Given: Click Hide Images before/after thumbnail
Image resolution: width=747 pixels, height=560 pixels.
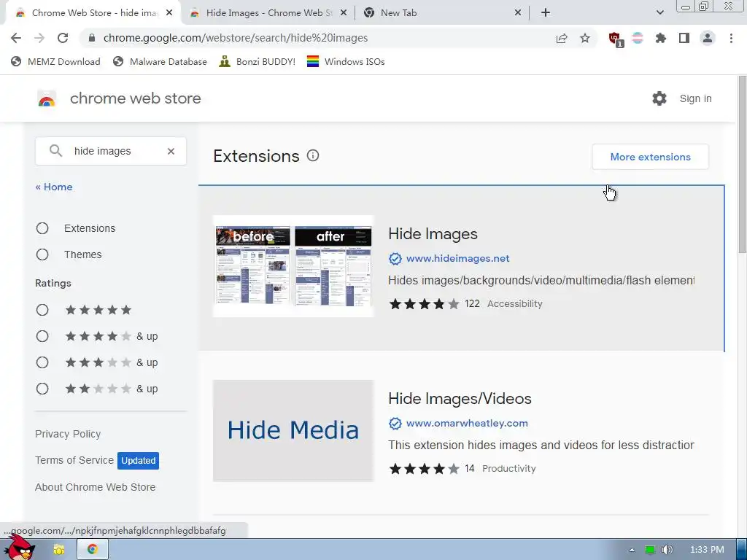Looking at the screenshot, I should point(293,266).
